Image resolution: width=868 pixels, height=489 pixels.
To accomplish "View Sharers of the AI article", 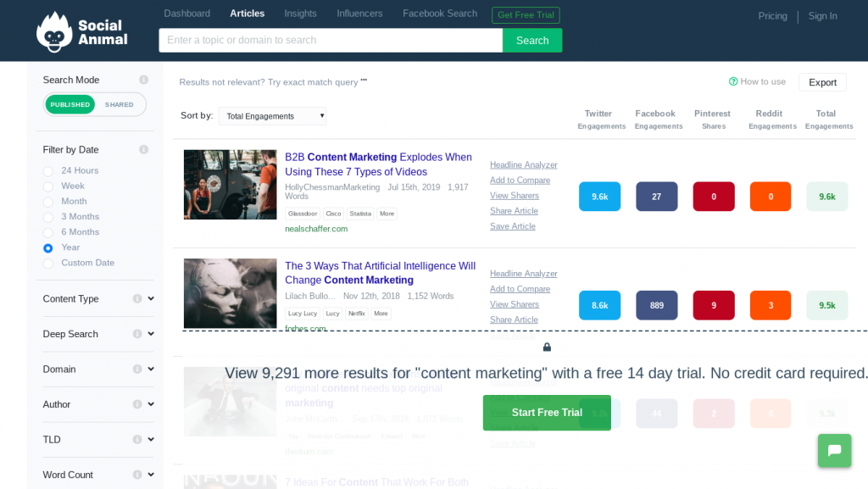I will (515, 304).
